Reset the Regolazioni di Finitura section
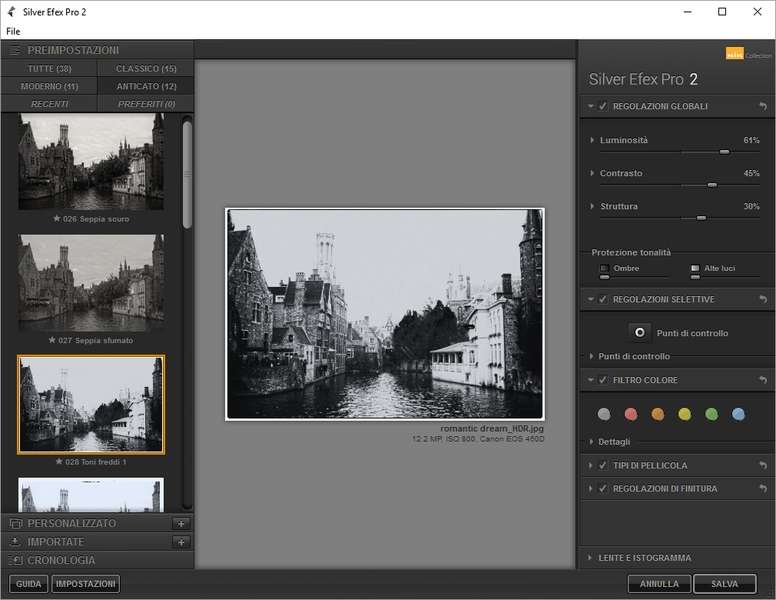776x600 pixels. pyautogui.click(x=763, y=488)
